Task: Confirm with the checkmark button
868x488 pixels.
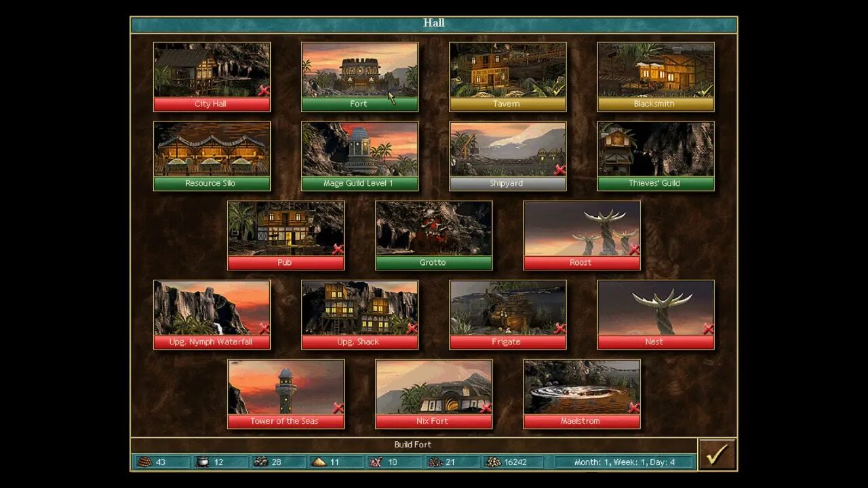Action: tap(717, 453)
